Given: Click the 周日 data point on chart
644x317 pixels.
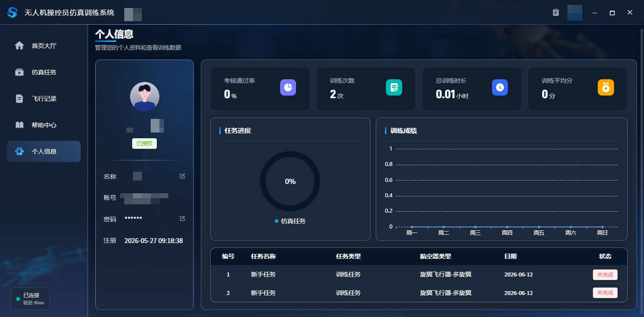Looking at the screenshot, I should coord(602,227).
